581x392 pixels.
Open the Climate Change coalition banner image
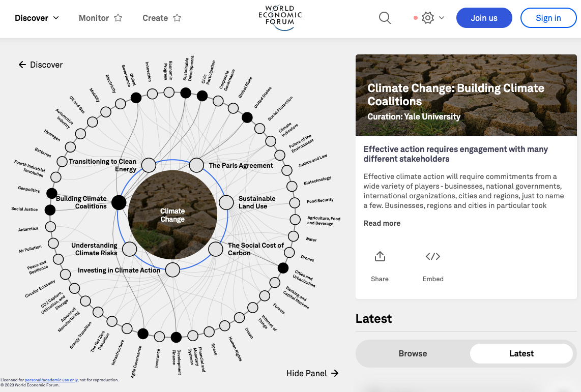pyautogui.click(x=466, y=95)
